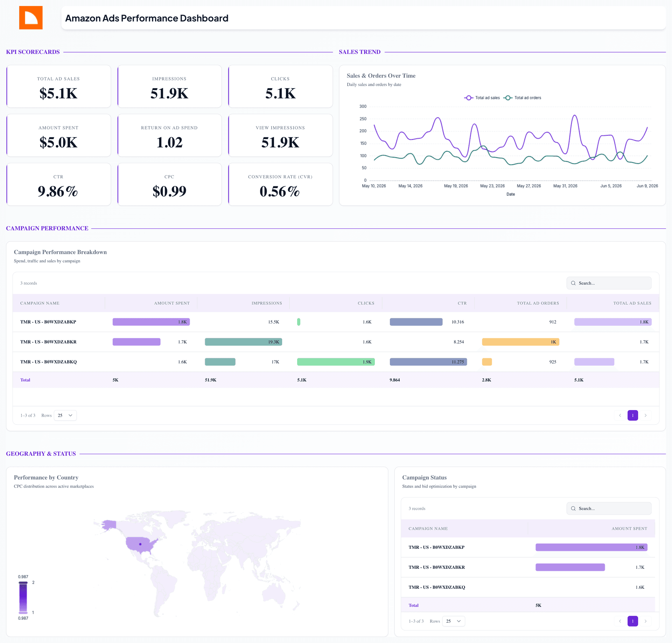Click TMR - US - B0WXDZABKR in breakdown table
672x643 pixels.
coord(48,342)
